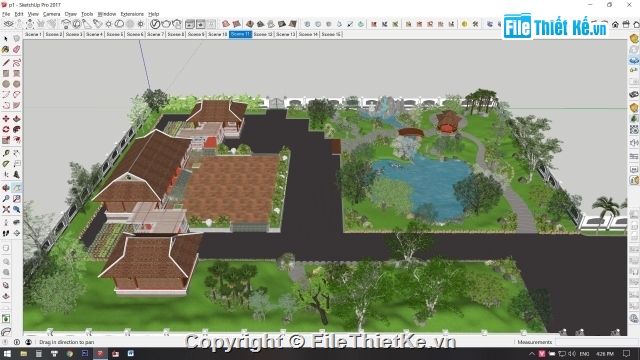The height and width of the screenshot is (360, 640).
Task: Choose the Make Component tool
Action: [16, 39]
